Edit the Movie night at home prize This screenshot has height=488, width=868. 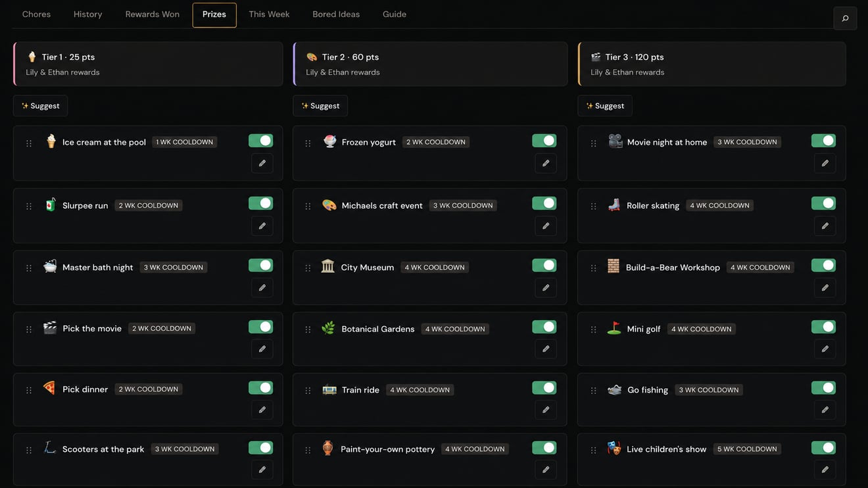(x=825, y=163)
